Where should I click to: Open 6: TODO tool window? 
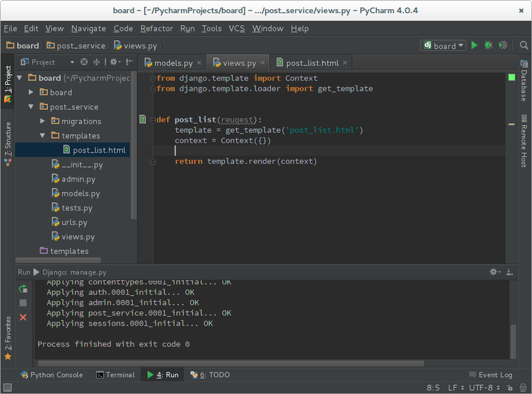[210, 375]
